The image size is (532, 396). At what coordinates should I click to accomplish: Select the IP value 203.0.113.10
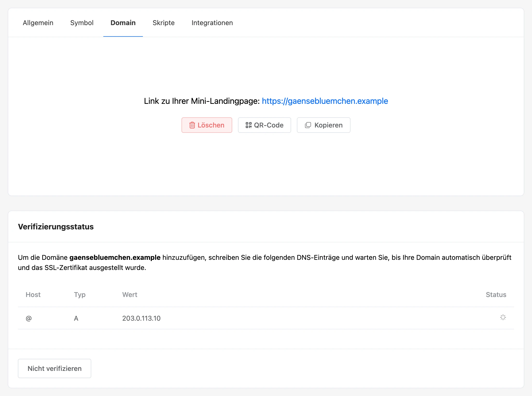click(x=141, y=318)
